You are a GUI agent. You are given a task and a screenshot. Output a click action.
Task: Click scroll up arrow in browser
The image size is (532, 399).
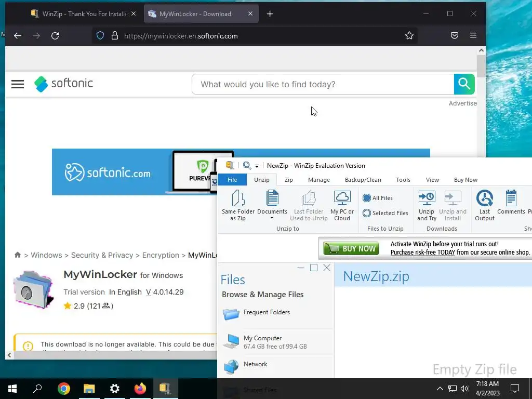[481, 50]
